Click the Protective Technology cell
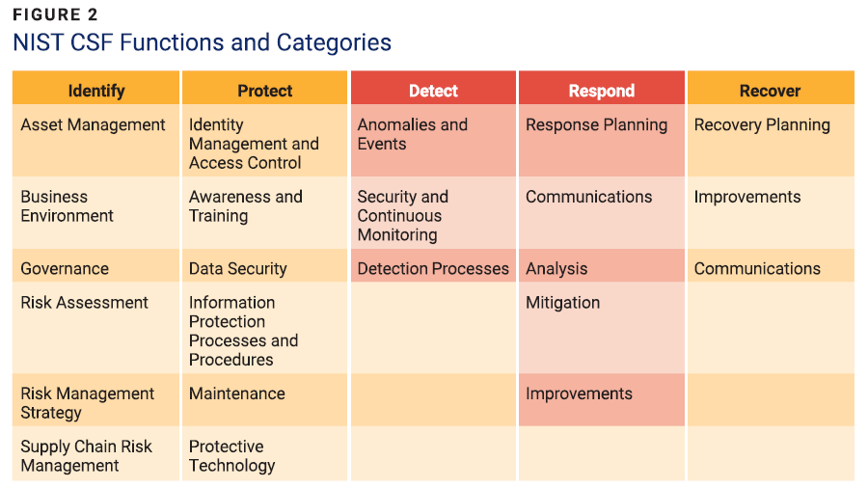Image resolution: width=868 pixels, height=488 pixels. click(231, 456)
